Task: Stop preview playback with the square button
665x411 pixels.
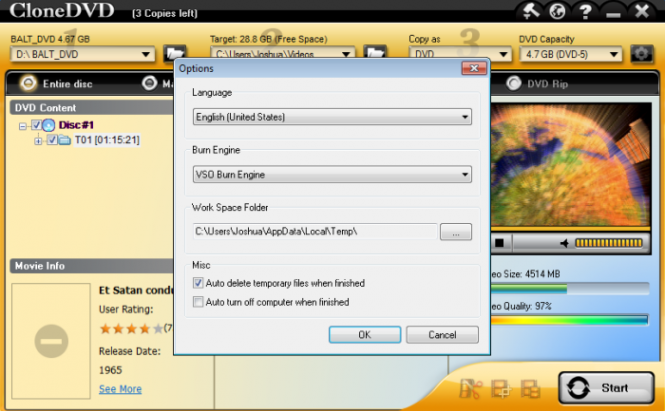Action: tap(500, 243)
